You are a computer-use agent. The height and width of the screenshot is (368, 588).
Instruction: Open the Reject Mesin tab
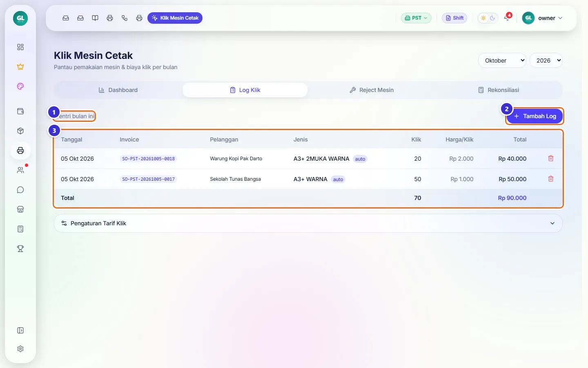(372, 90)
